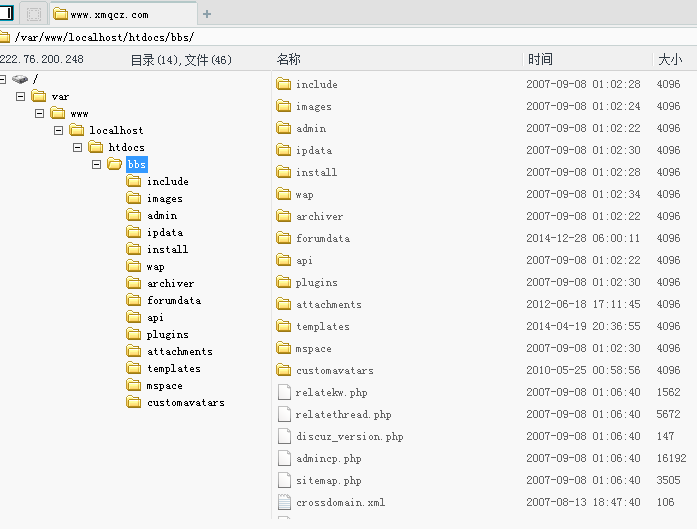Click the install folder icon in file list
Image resolution: width=697 pixels, height=529 pixels.
tap(284, 172)
